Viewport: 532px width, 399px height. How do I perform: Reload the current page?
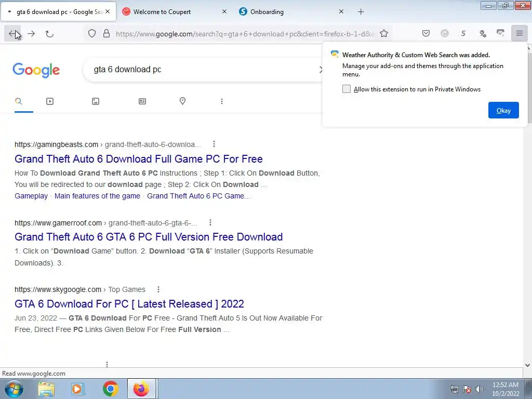(x=49, y=34)
